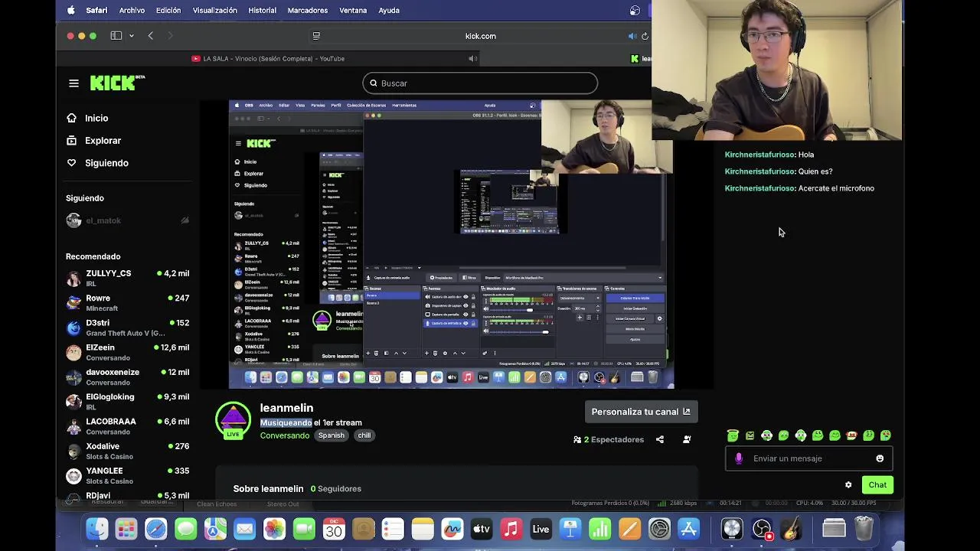Open the Ventana menu
This screenshot has width=980, height=551.
click(353, 11)
